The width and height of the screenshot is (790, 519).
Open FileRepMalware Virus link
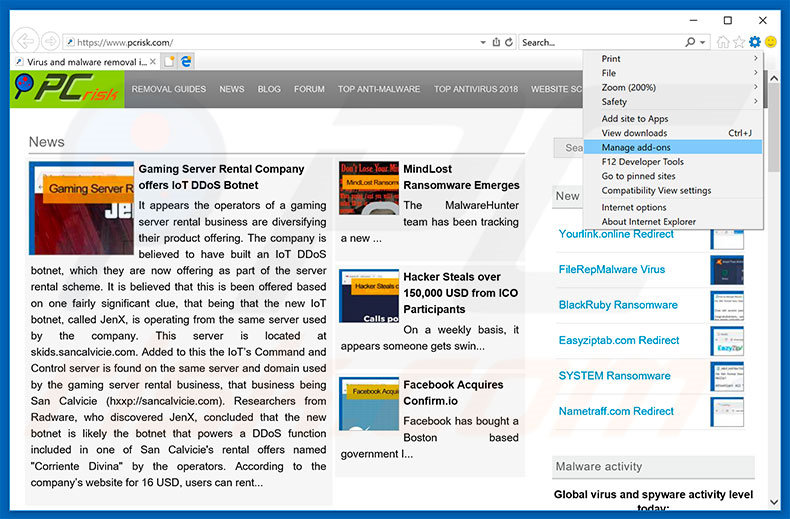[612, 270]
